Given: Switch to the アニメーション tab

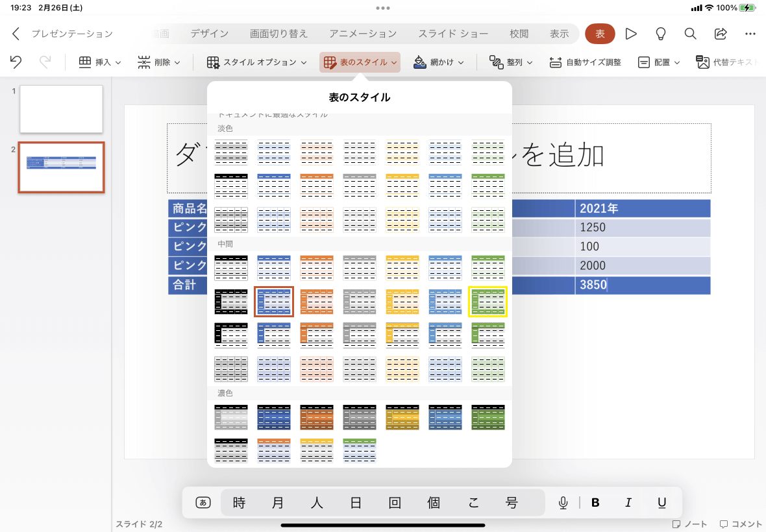Looking at the screenshot, I should [363, 34].
